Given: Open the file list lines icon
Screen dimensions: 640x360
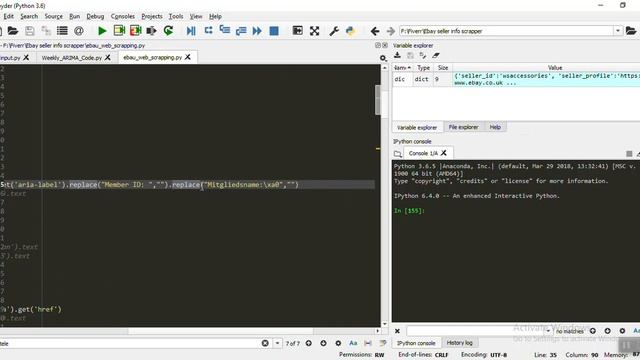Looking at the screenshot, I should point(62,31).
